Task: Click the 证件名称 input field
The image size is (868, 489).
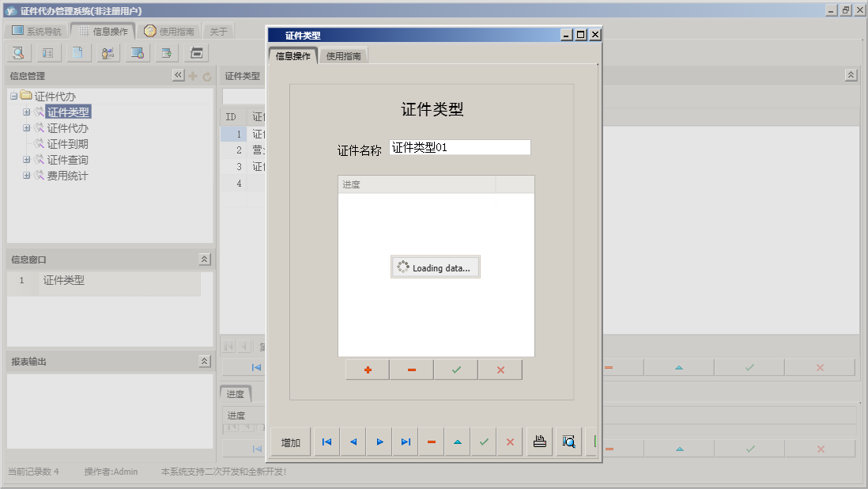Action: pyautogui.click(x=459, y=147)
